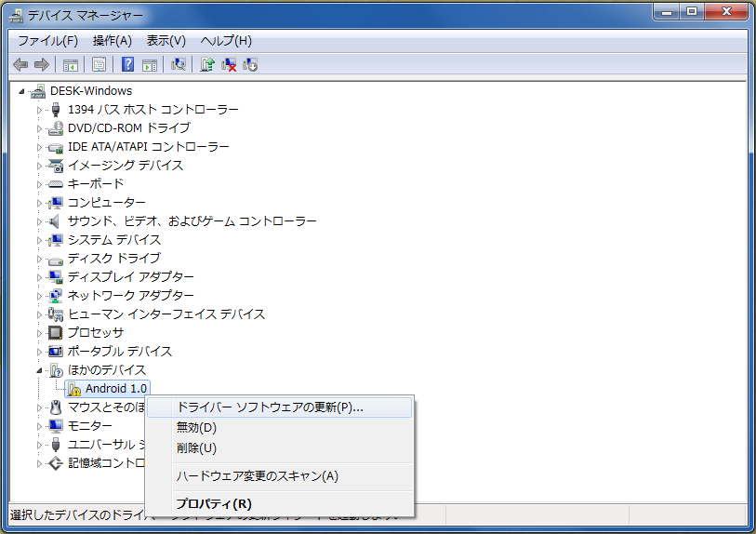Select the ネットワーク アダプター label
Image resolution: width=756 pixels, height=534 pixels.
[131, 295]
